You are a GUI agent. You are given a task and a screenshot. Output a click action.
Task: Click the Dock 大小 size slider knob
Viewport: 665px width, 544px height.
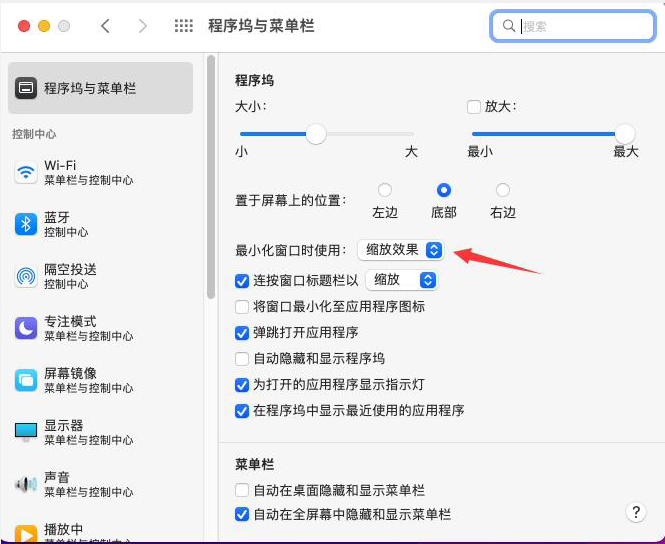[x=316, y=134]
